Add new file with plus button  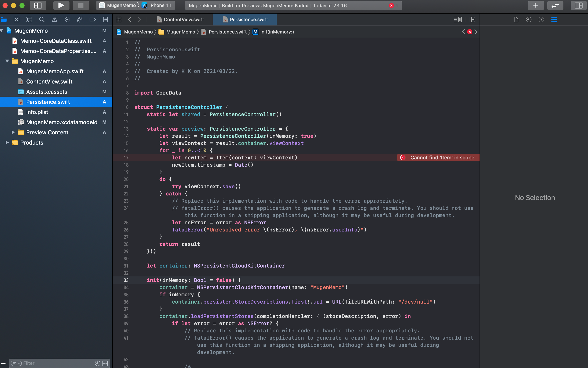click(3, 363)
